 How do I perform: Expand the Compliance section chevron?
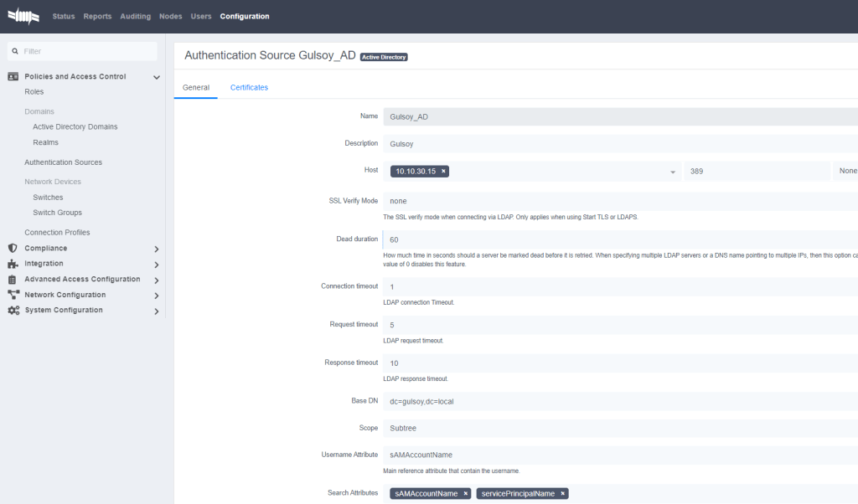[x=156, y=249]
